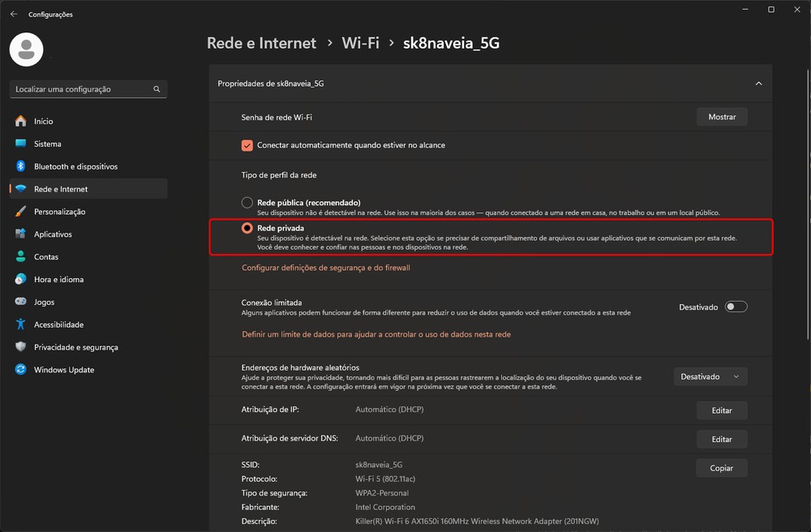
Task: Open Endereços de hardware aleatórios dropdown
Action: 710,376
